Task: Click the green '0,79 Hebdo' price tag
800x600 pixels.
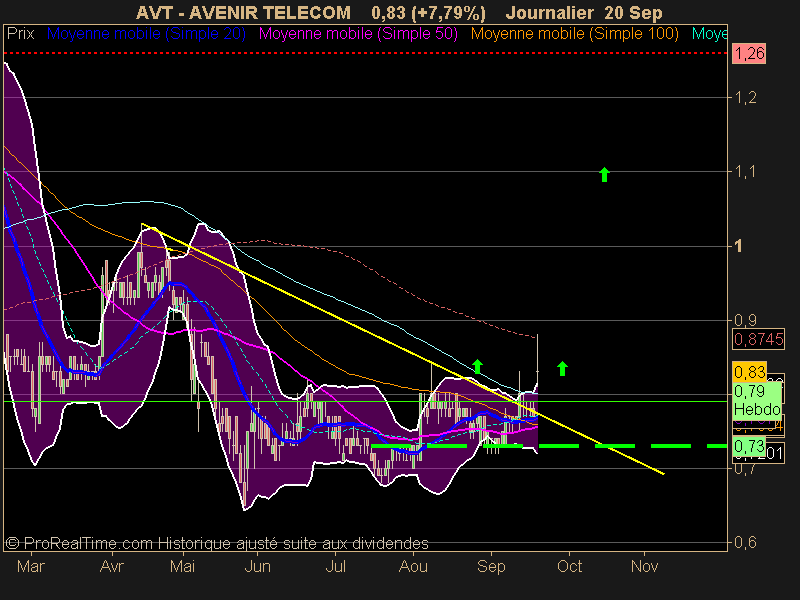Action: pos(757,400)
